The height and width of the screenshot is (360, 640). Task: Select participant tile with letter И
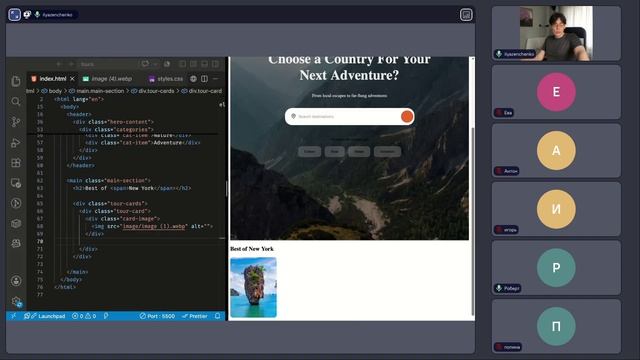(x=556, y=209)
